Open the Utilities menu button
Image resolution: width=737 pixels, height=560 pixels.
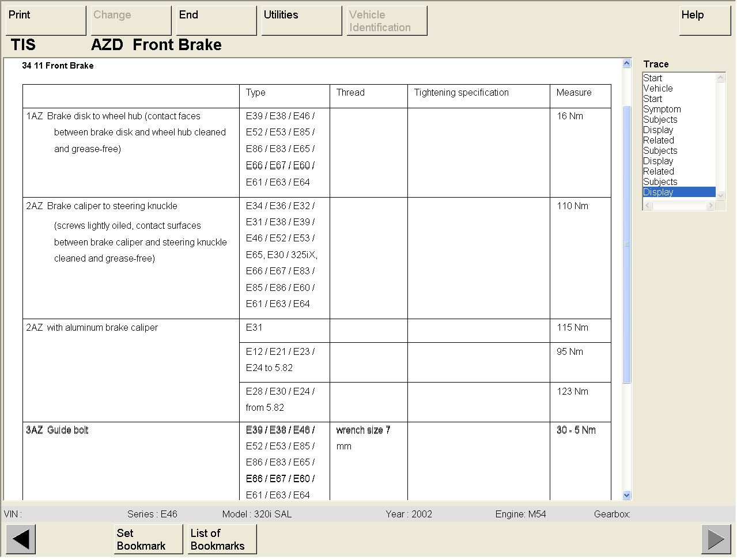tap(302, 21)
